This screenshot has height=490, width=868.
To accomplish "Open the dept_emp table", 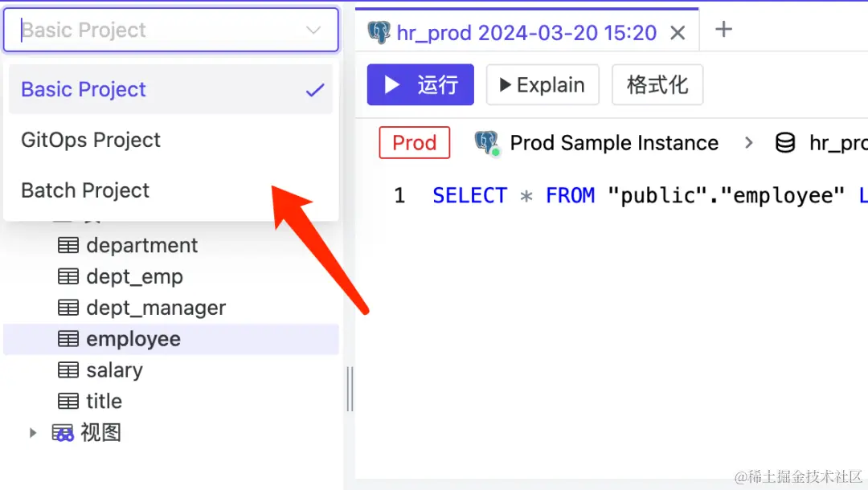I will coord(134,276).
